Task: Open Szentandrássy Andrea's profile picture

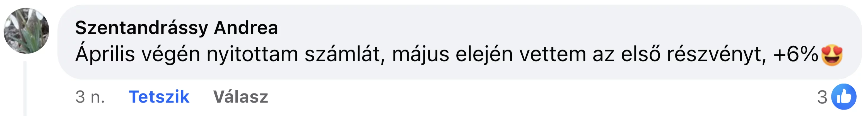Action: pyautogui.click(x=26, y=31)
